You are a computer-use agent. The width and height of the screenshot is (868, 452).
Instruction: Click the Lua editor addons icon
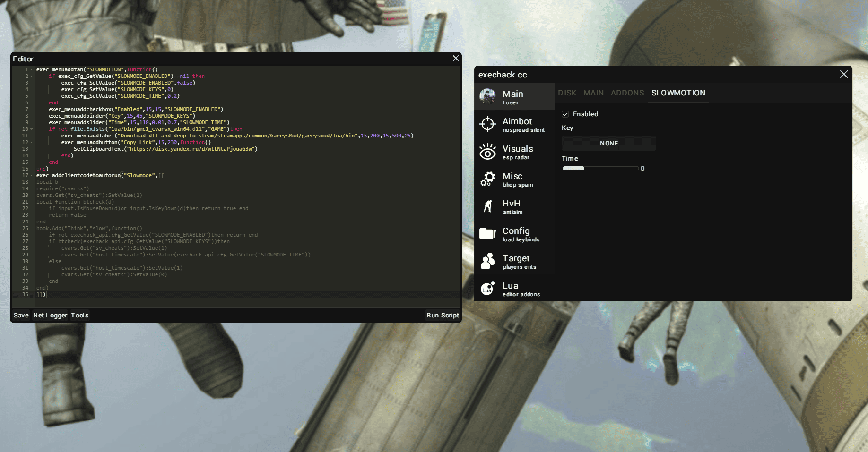coord(487,289)
